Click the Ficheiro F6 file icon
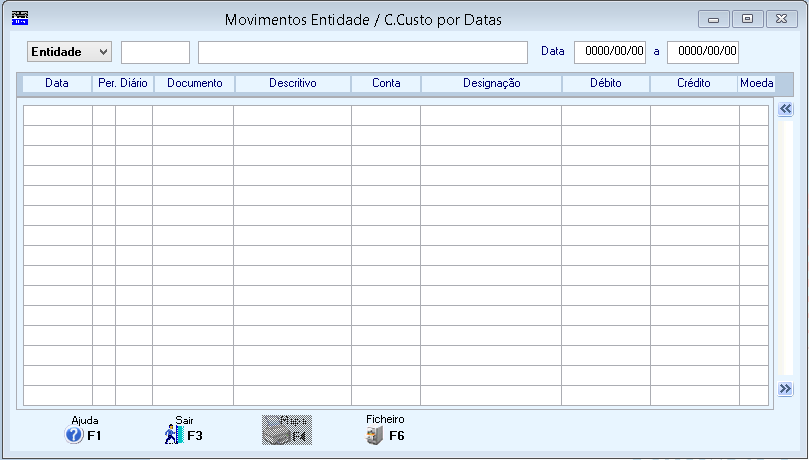 tap(375, 435)
